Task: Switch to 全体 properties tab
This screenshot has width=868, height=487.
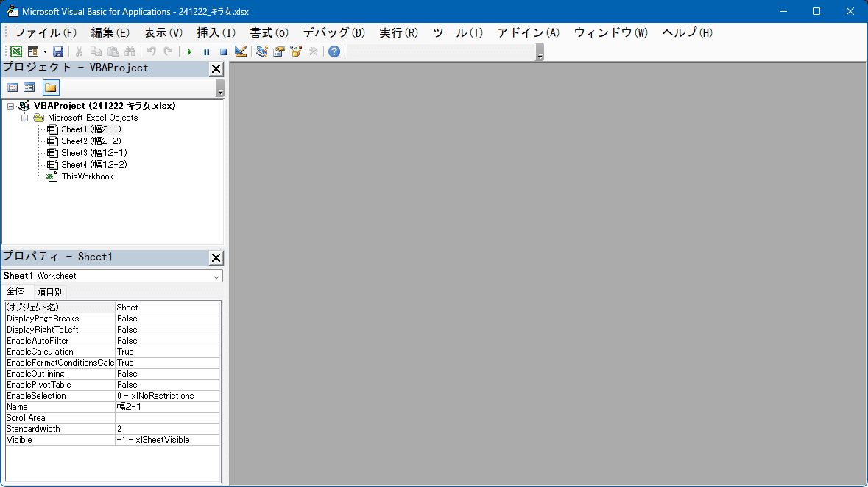Action: 15,291
